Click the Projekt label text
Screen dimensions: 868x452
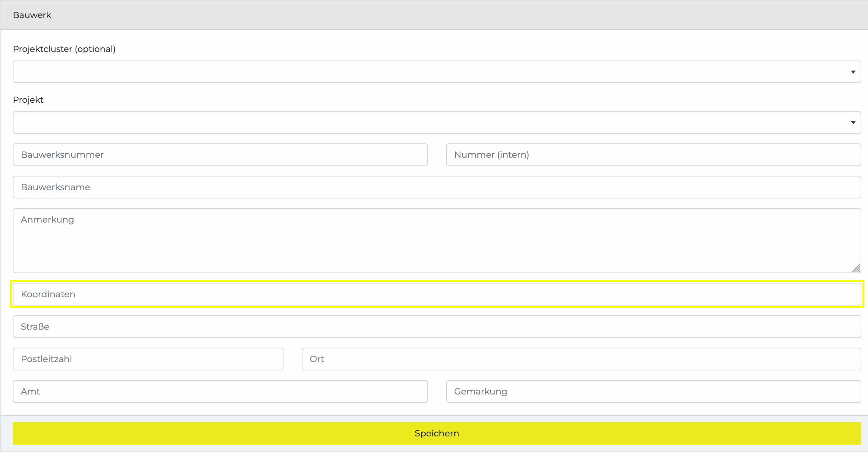click(x=28, y=100)
